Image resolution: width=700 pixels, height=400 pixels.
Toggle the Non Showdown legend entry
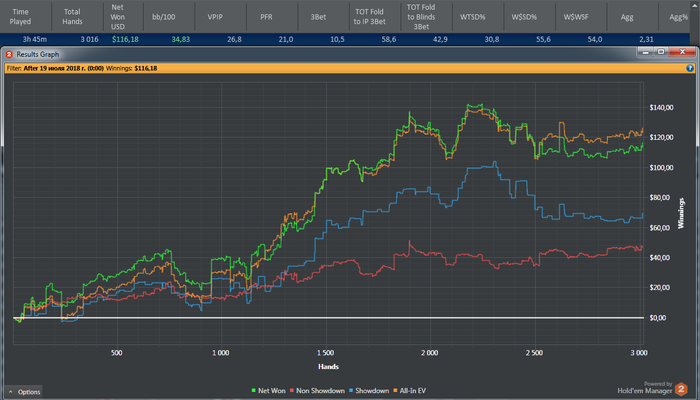coord(317,391)
